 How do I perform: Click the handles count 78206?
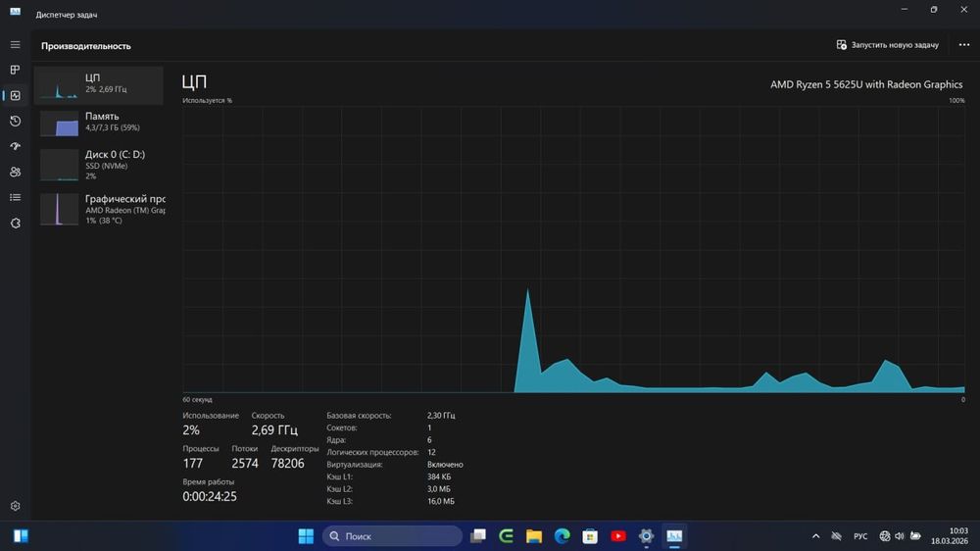pos(287,464)
